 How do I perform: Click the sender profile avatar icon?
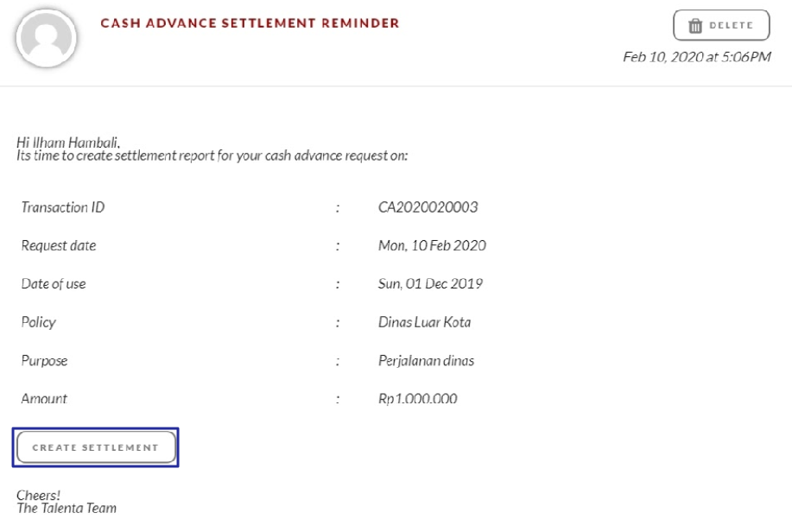click(x=46, y=38)
